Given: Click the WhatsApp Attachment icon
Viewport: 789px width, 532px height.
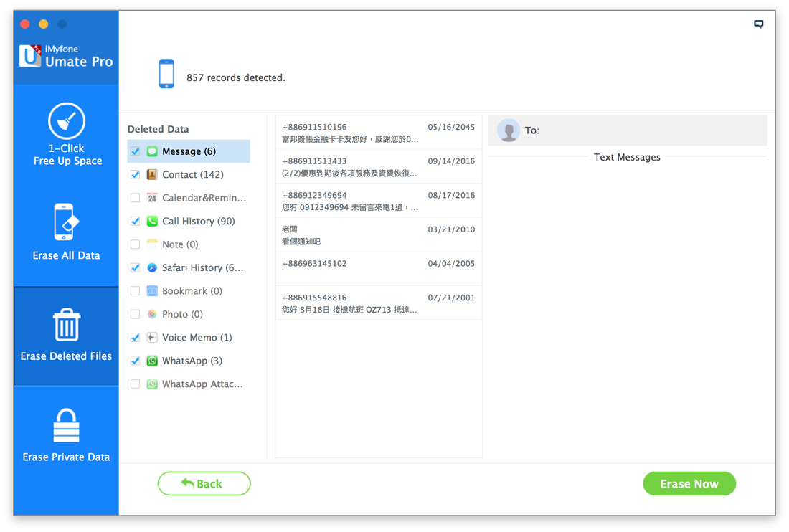Looking at the screenshot, I should [x=152, y=384].
